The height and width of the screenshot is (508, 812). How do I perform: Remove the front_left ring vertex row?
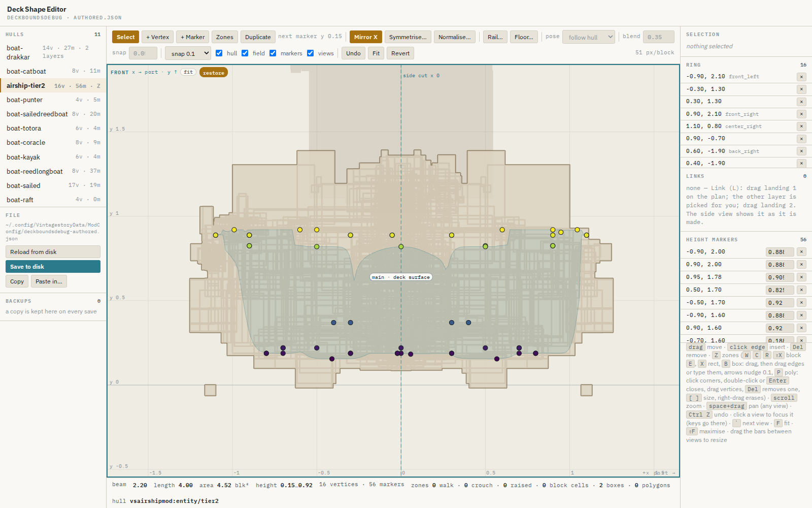tap(801, 77)
